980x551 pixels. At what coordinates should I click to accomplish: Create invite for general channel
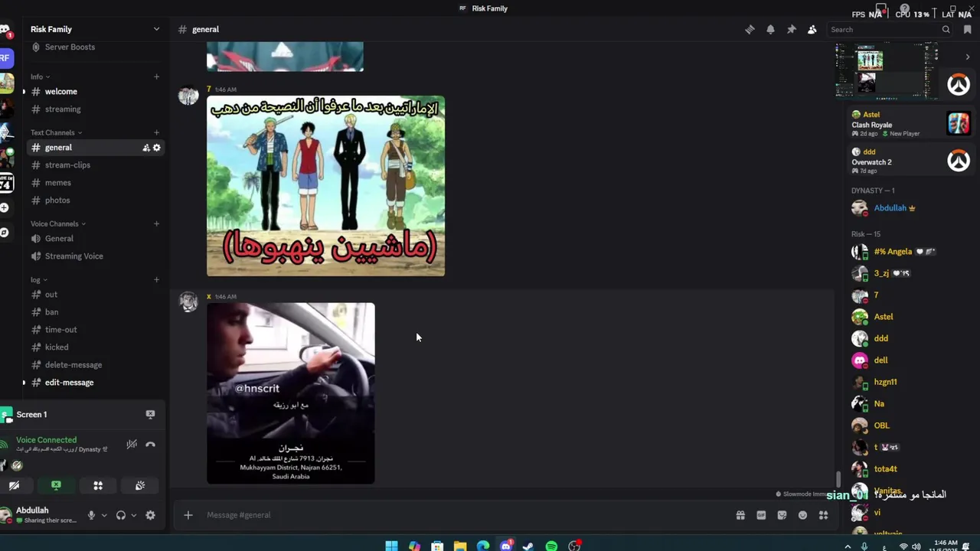pos(145,148)
